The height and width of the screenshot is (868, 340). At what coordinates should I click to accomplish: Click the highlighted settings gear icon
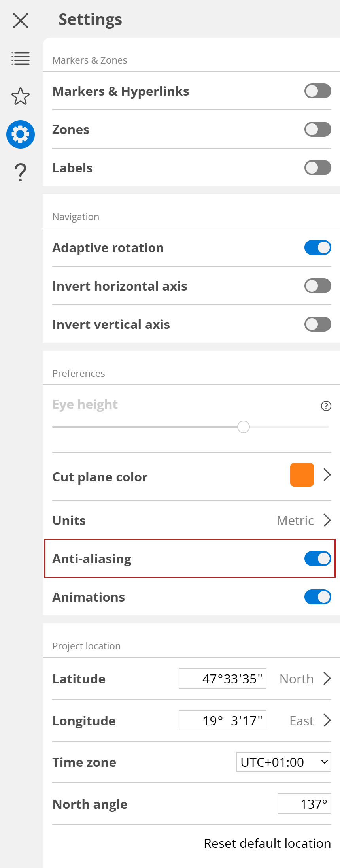[20, 134]
